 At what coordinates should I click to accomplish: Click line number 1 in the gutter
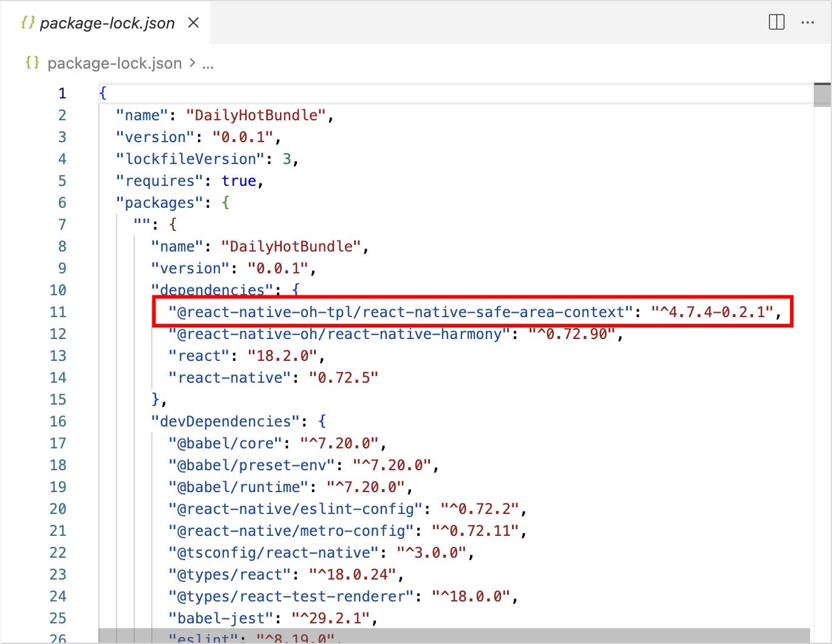tap(62, 94)
